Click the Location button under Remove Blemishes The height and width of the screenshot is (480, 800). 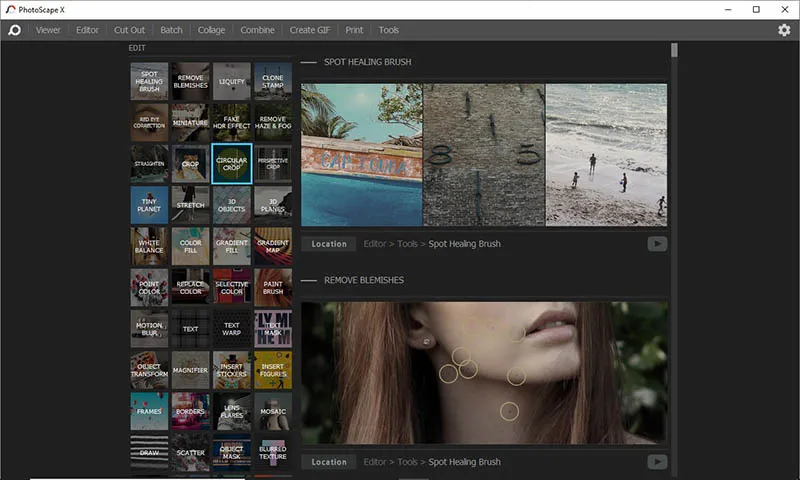tap(329, 462)
